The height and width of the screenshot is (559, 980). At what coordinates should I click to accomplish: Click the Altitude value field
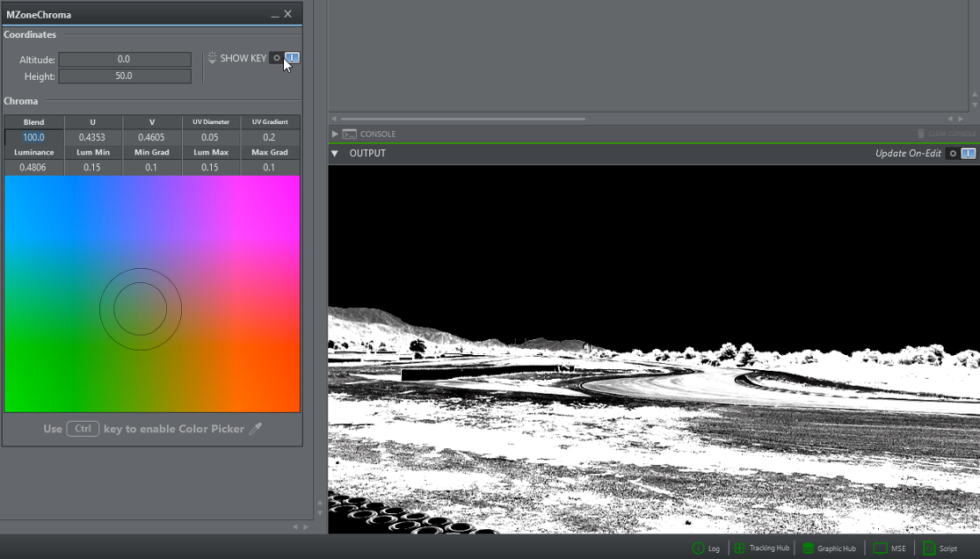point(124,60)
